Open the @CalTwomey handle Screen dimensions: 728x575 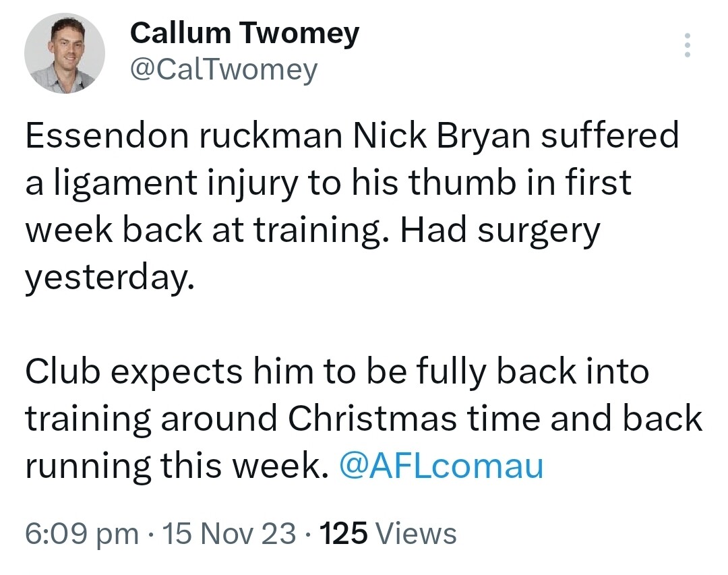pos(224,71)
